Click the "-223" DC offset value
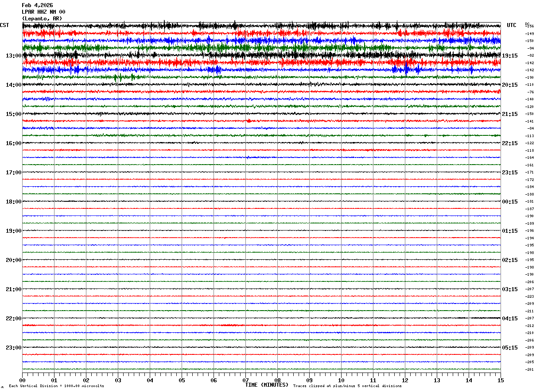This screenshot has width=536, height=392. point(529,296)
